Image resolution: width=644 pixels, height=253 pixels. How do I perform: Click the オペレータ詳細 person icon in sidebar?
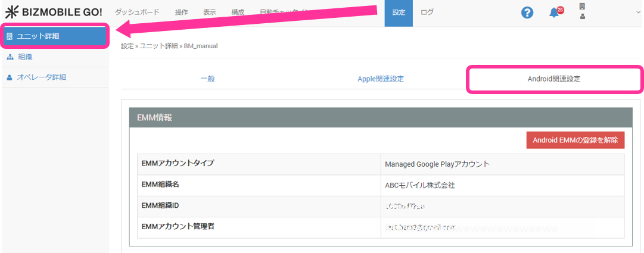tap(10, 77)
